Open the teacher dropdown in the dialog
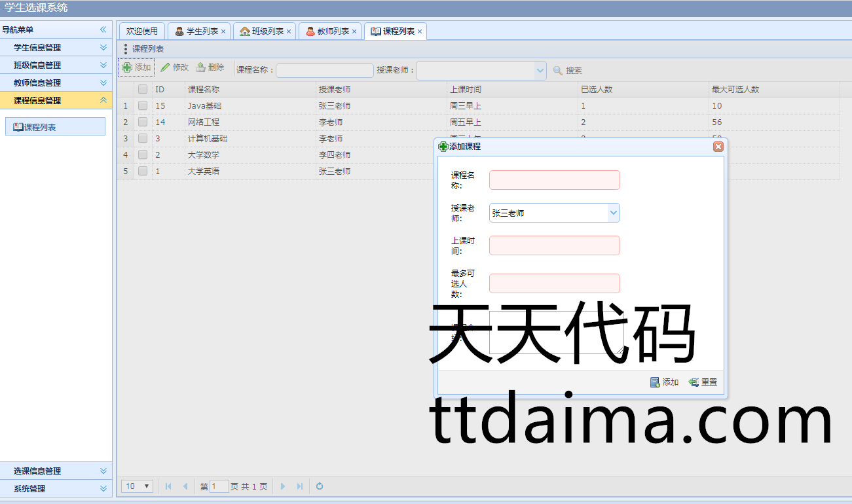852x504 pixels. click(613, 213)
